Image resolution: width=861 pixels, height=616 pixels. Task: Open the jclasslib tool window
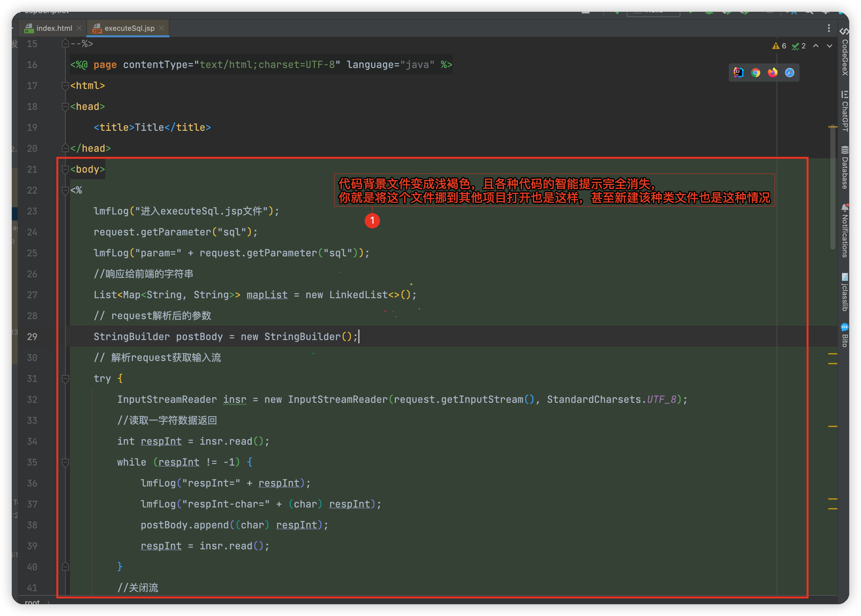pyautogui.click(x=845, y=292)
